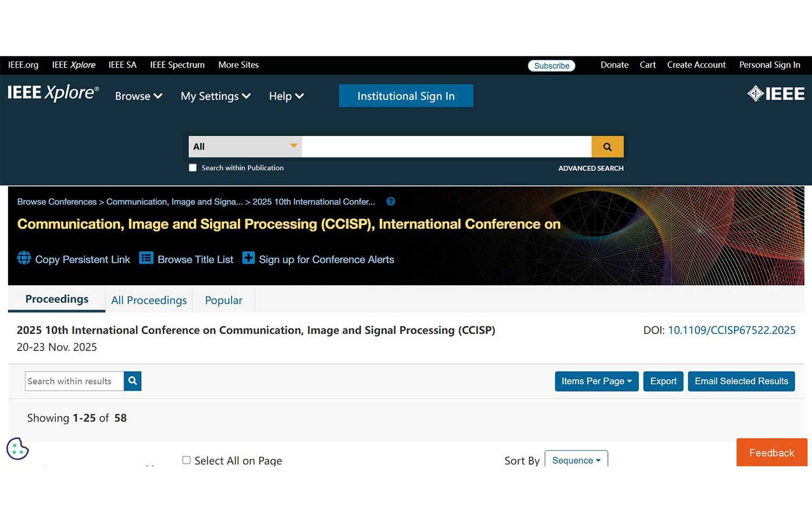This screenshot has height=522, width=812.
Task: Enable Search within Publication checkbox
Action: click(x=193, y=168)
